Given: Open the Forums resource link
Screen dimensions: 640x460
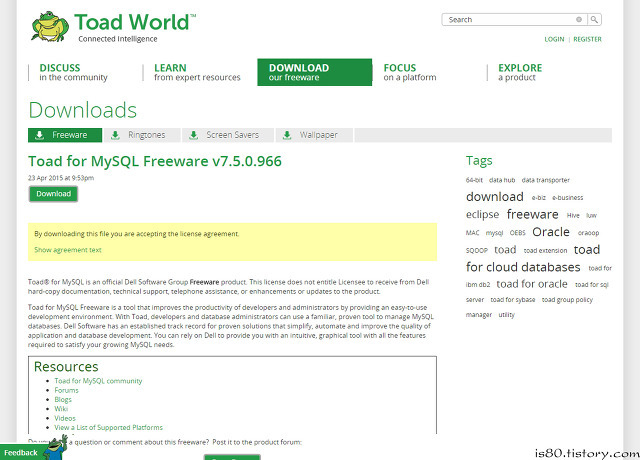Looking at the screenshot, I should click(x=67, y=390).
